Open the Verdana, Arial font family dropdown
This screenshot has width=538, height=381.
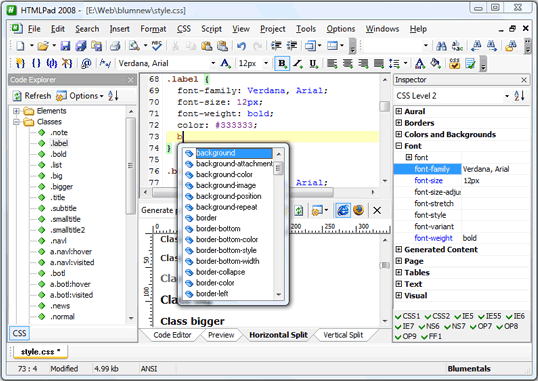[213, 64]
